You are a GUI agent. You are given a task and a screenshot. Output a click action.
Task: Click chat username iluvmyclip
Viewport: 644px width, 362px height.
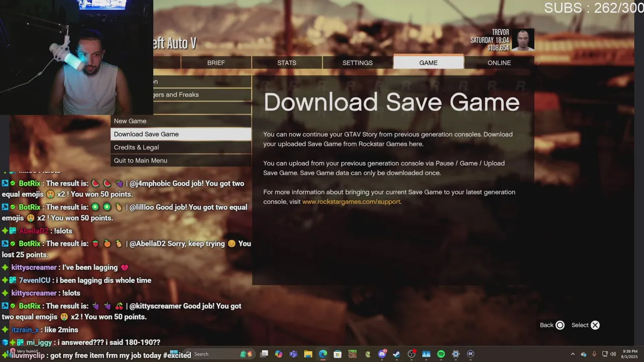pos(28,355)
